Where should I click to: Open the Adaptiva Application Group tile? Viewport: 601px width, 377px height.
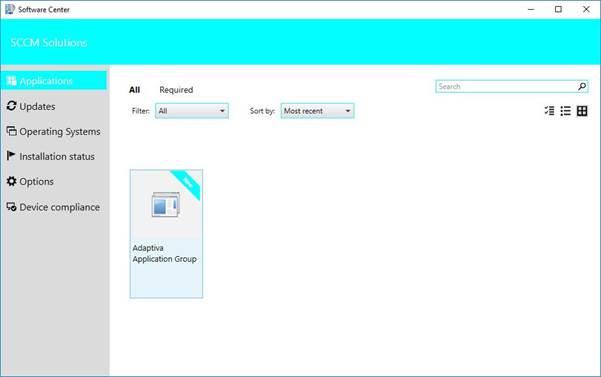166,234
